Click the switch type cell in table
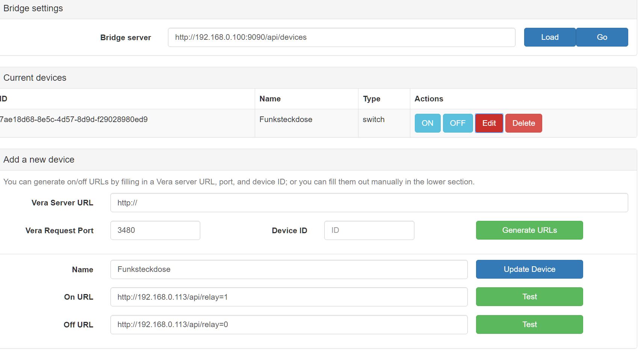The height and width of the screenshot is (353, 644). click(373, 119)
